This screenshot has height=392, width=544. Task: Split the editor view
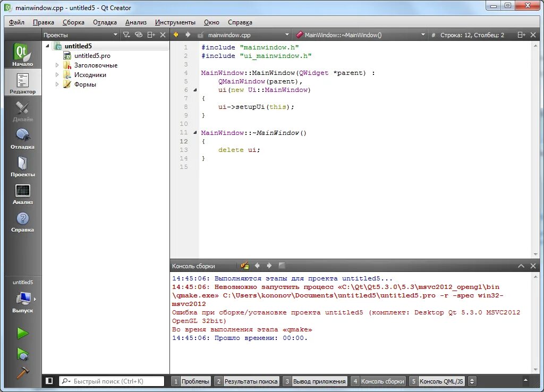521,35
